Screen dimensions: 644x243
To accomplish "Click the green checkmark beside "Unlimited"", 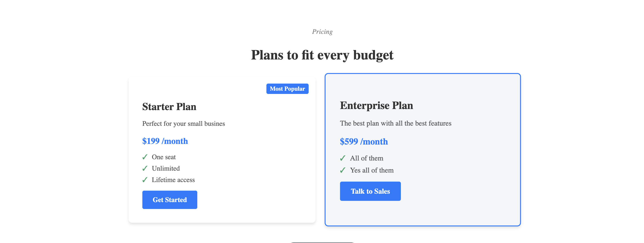I will (x=145, y=168).
